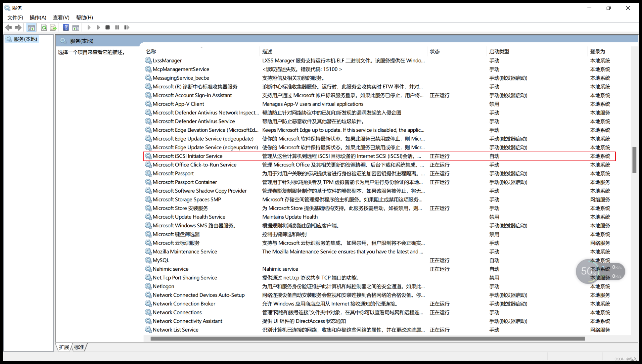Select Microsoft Account Sign-in Assistant
The width and height of the screenshot is (642, 364).
click(192, 95)
